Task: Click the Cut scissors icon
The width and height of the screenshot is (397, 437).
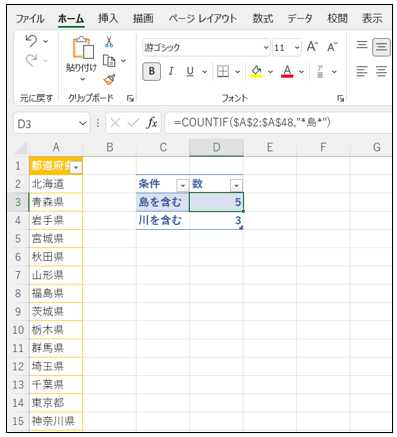Action: pos(109,42)
